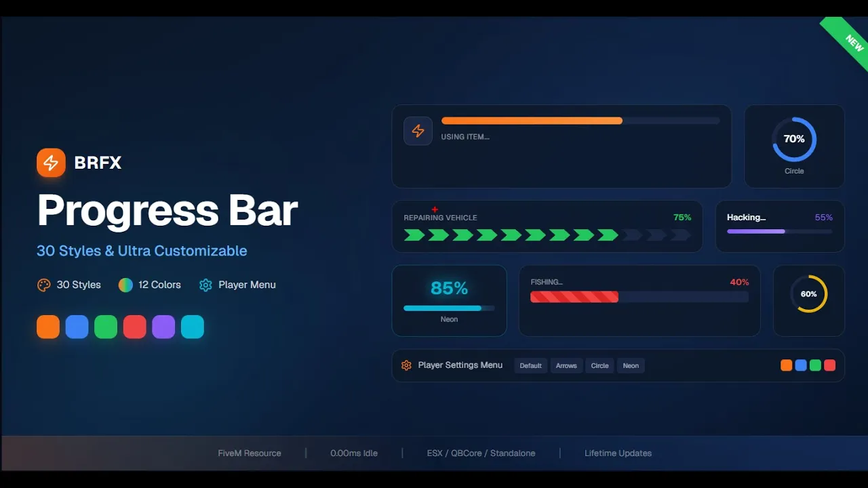
Task: Click the FISHING... label
Action: (547, 282)
